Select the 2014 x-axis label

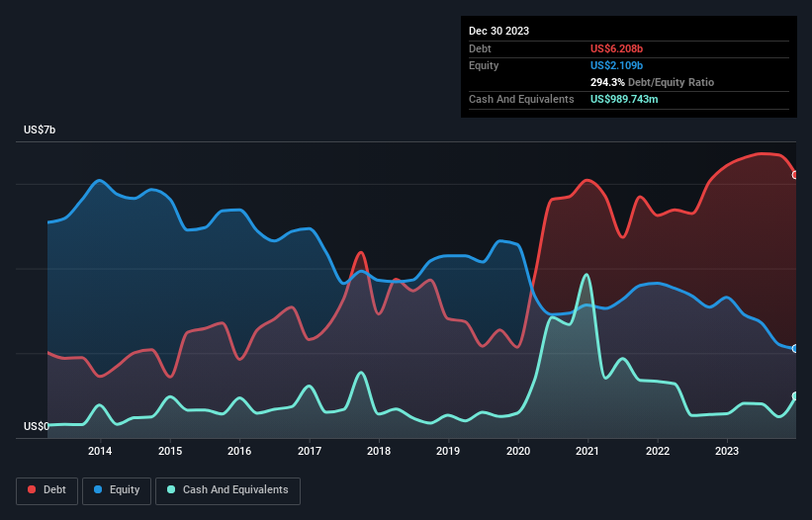[100, 451]
